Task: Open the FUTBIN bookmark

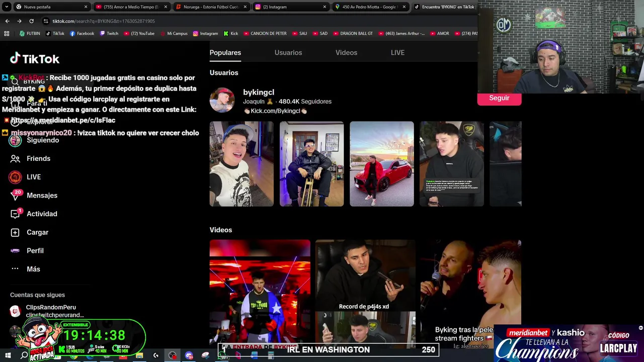Action: (x=30, y=34)
